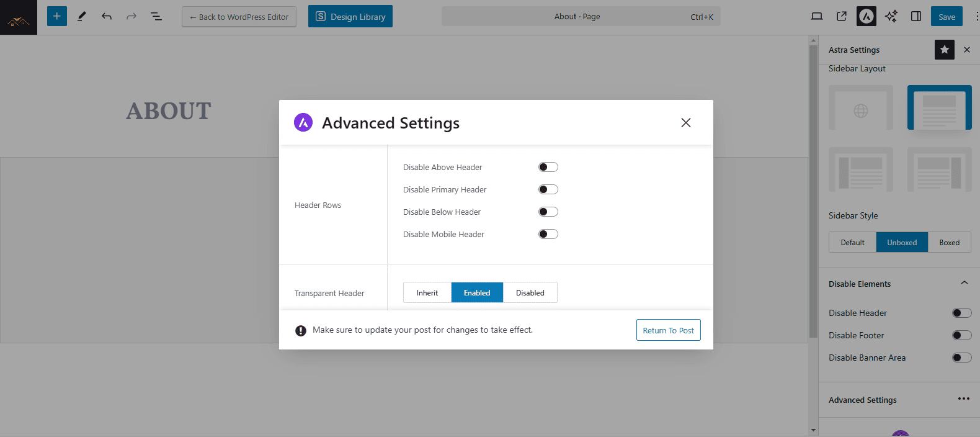Select the pencil Tools icon
Image resolution: width=980 pixels, height=437 pixels.
point(81,17)
